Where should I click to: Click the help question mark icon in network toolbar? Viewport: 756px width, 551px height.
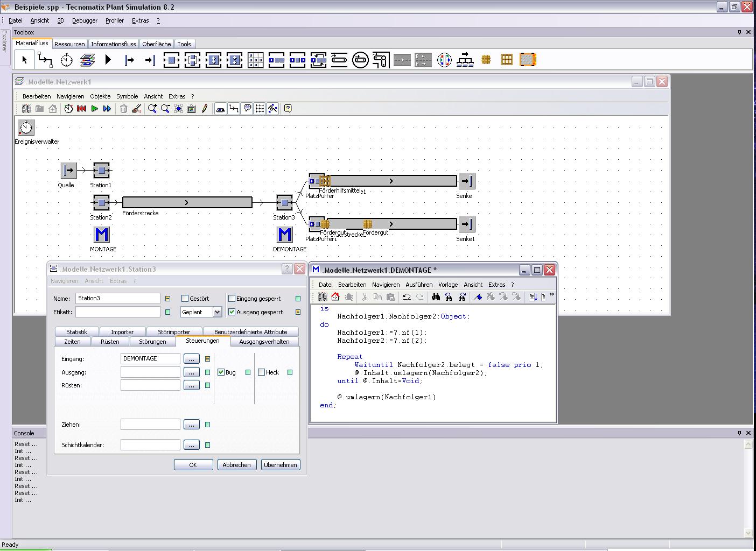click(x=288, y=109)
